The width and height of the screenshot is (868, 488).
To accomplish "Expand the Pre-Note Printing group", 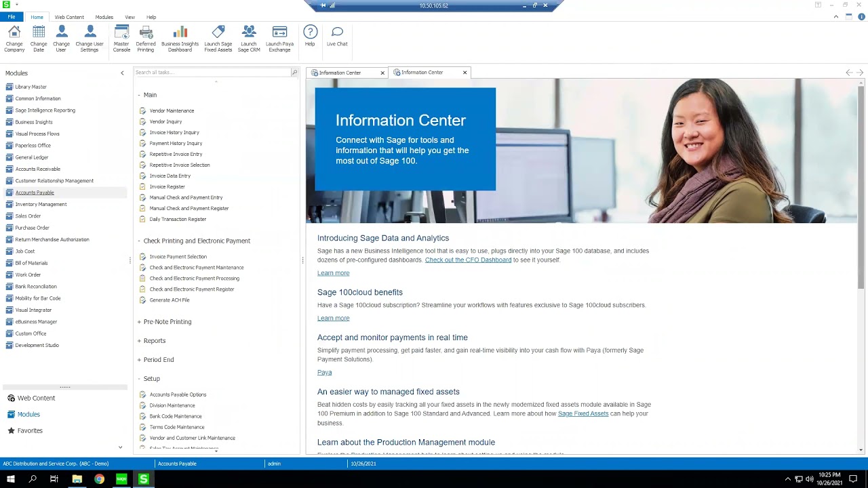I will [x=139, y=322].
